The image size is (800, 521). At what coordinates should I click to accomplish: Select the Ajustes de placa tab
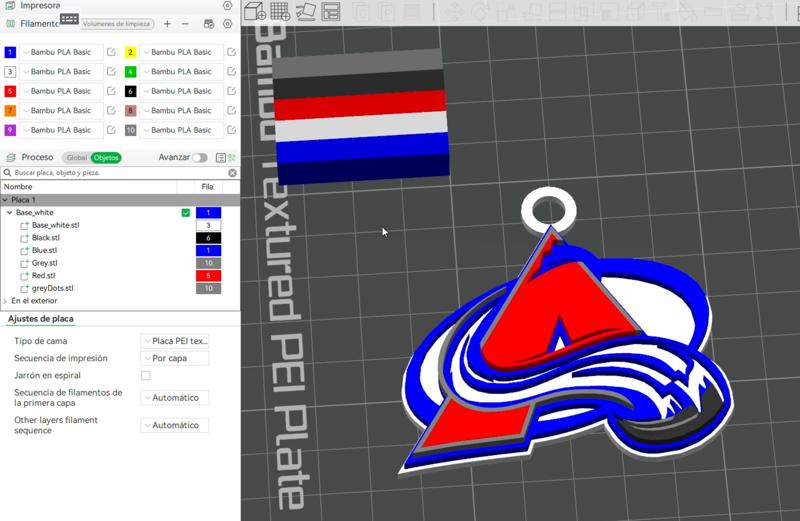(x=41, y=319)
